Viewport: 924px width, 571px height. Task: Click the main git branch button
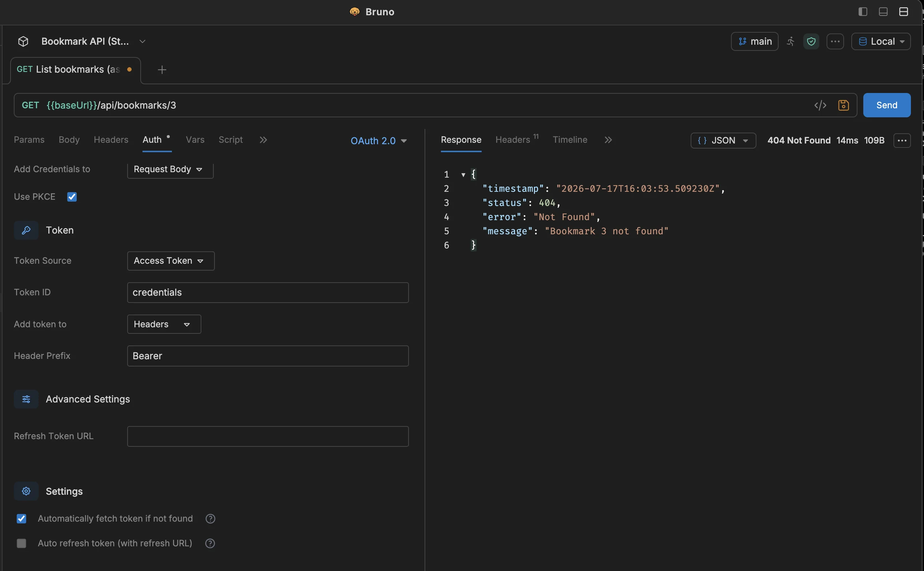754,41
